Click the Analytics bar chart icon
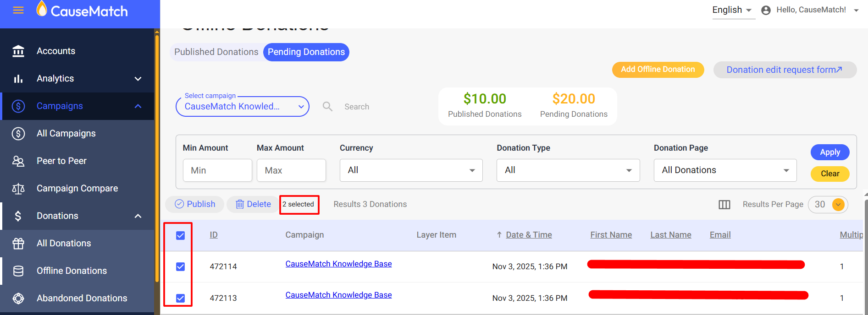 click(18, 79)
